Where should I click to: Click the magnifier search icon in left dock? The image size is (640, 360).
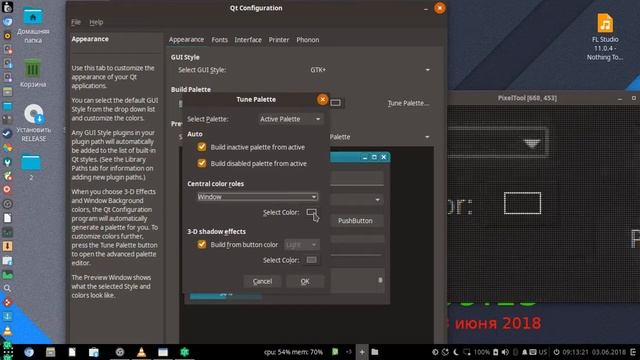point(7,288)
